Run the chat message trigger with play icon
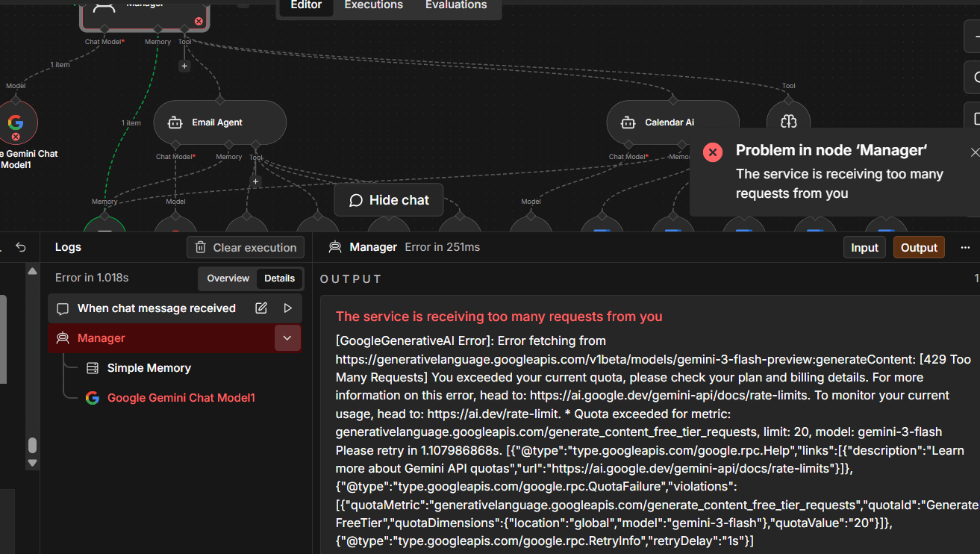The width and height of the screenshot is (980, 554). 288,308
